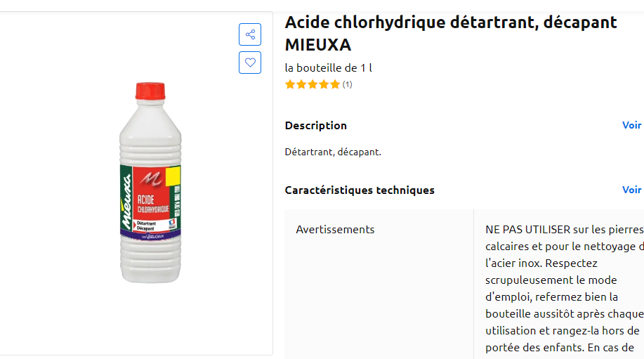The height and width of the screenshot is (359, 644).
Task: Expand Caractéristiques techniques via Voir link
Action: (631, 190)
